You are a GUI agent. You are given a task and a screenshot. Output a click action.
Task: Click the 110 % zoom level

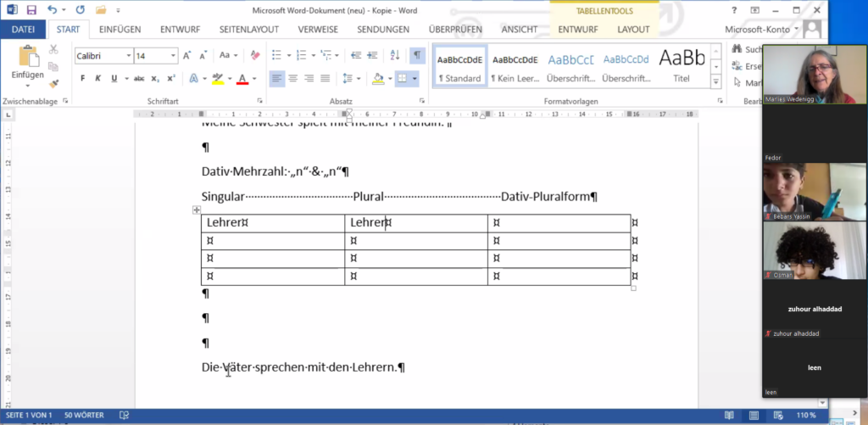point(807,415)
